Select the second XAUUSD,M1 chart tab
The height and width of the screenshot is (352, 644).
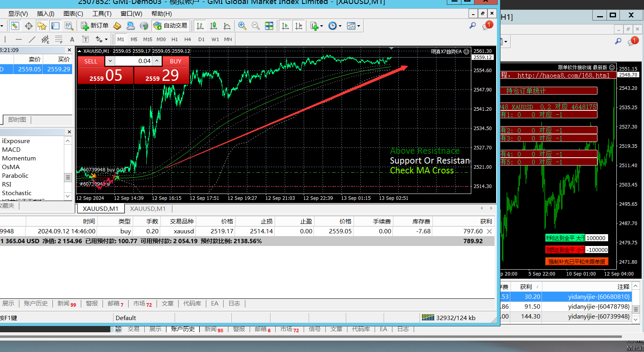tap(148, 209)
